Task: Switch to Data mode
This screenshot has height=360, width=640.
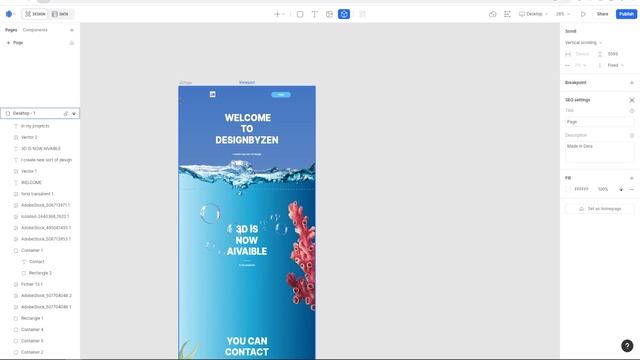Action: (60, 14)
